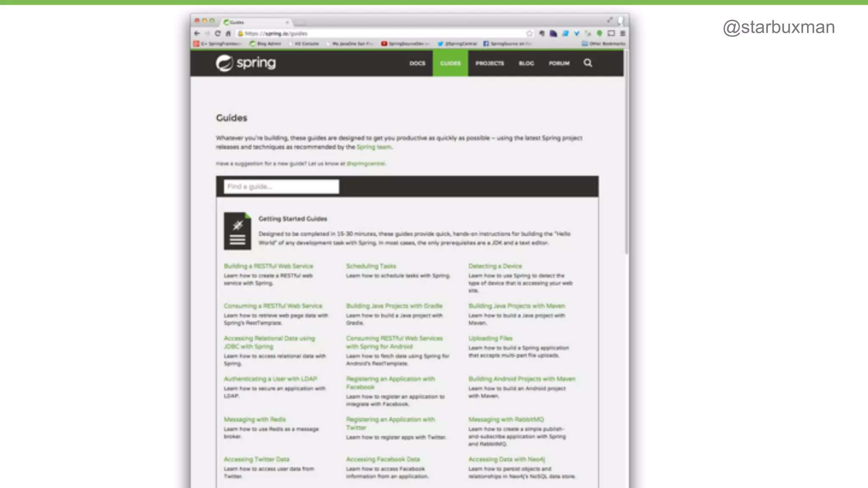Open Building a RESTful Web Service guide
The width and height of the screenshot is (868, 488).
(x=268, y=266)
